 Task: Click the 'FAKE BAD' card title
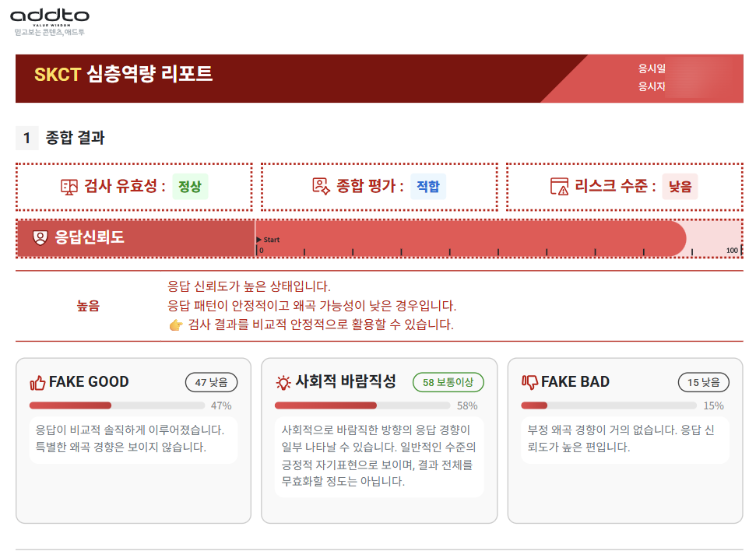pos(575,382)
